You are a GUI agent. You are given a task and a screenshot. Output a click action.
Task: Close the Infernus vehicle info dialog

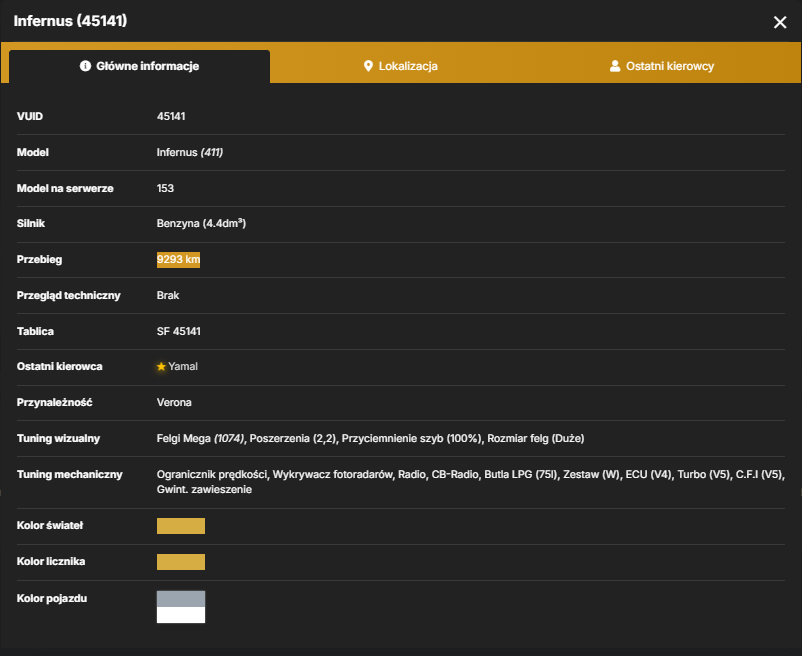pos(779,22)
